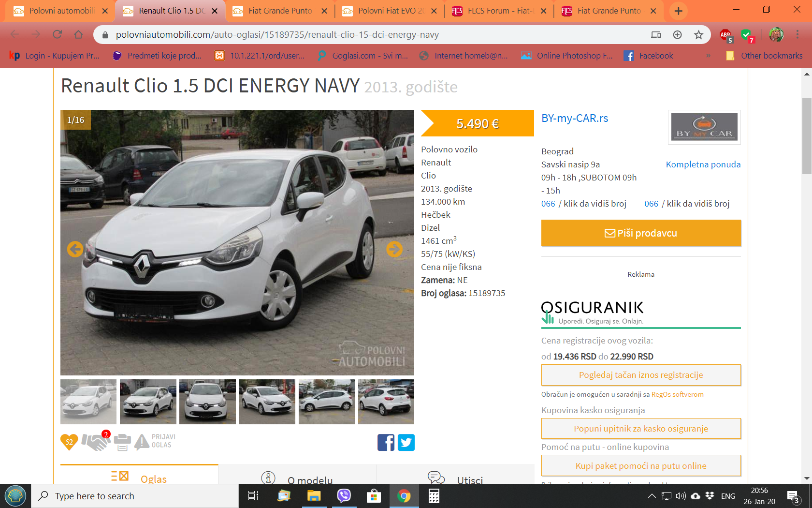Open Task View on taskbar

(x=253, y=496)
